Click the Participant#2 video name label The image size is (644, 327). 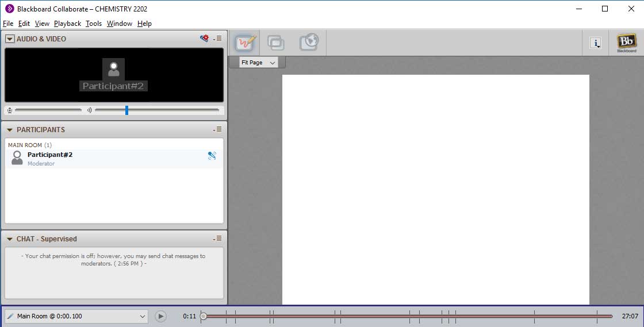pos(113,86)
